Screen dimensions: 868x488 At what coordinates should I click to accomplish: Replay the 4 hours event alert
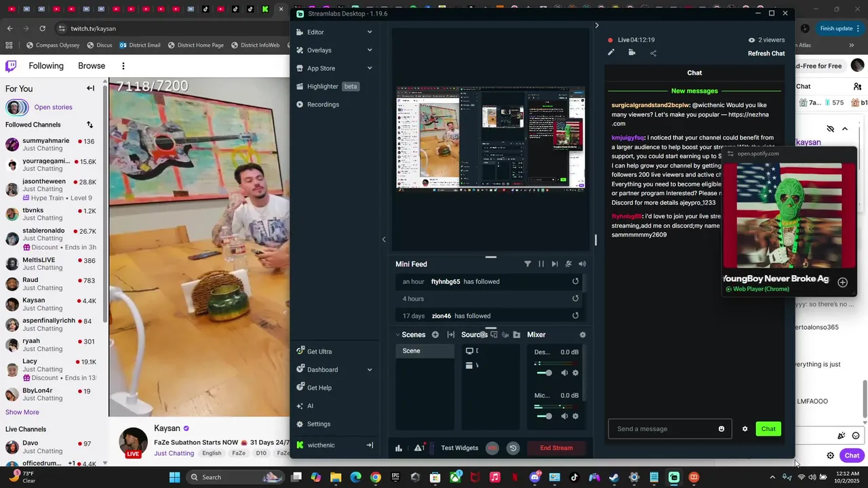[575, 298]
